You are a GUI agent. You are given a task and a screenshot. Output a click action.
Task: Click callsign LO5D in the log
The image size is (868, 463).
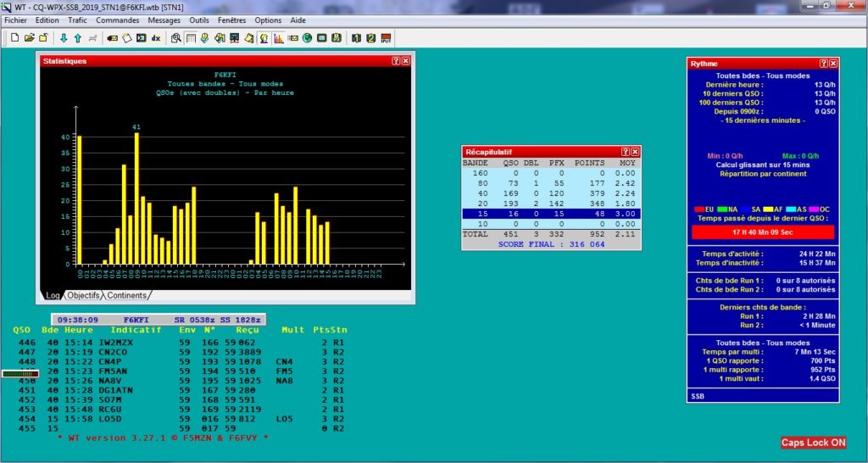coord(110,419)
